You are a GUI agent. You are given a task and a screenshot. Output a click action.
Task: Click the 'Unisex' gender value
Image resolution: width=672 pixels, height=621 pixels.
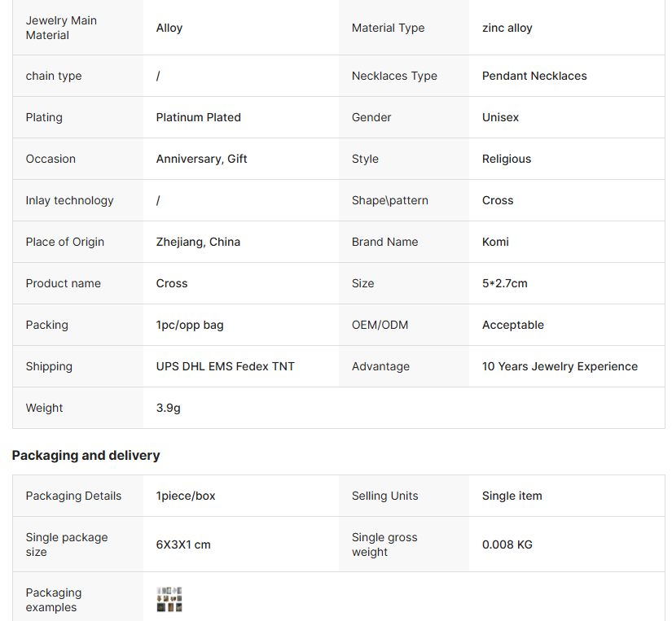500,117
